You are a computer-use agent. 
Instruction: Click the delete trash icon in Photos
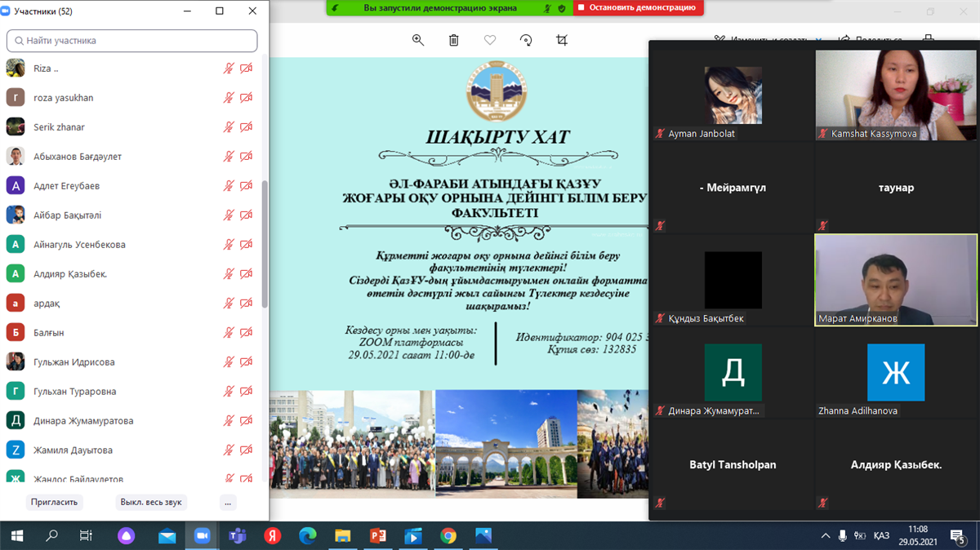click(x=454, y=40)
